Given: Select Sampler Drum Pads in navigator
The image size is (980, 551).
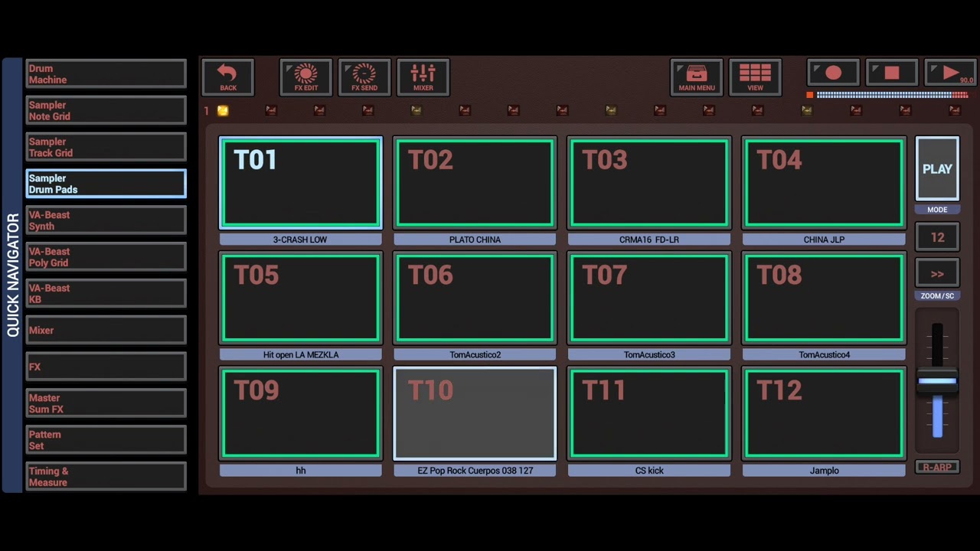Looking at the screenshot, I should [x=106, y=184].
